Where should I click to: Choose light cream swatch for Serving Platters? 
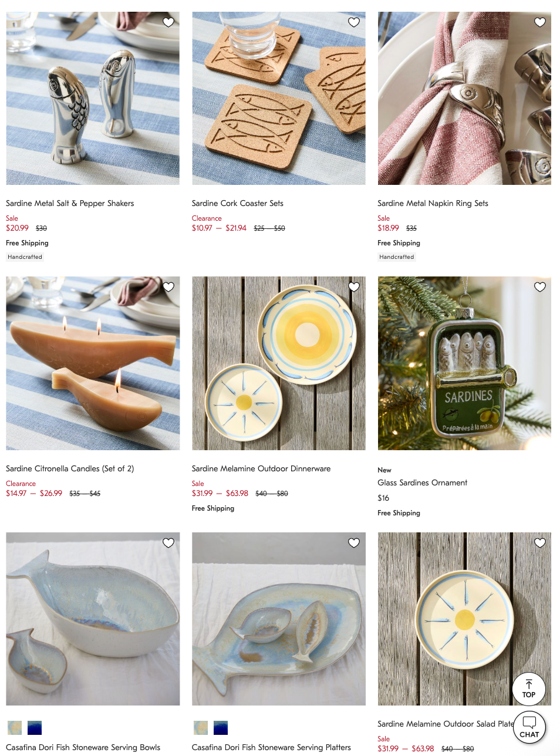(x=201, y=728)
